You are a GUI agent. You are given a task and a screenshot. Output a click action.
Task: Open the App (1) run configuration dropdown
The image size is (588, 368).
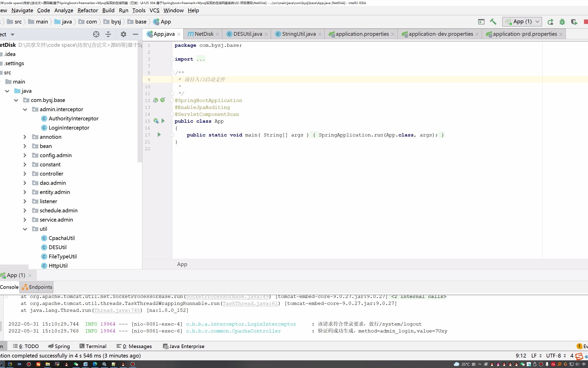pyautogui.click(x=537, y=22)
